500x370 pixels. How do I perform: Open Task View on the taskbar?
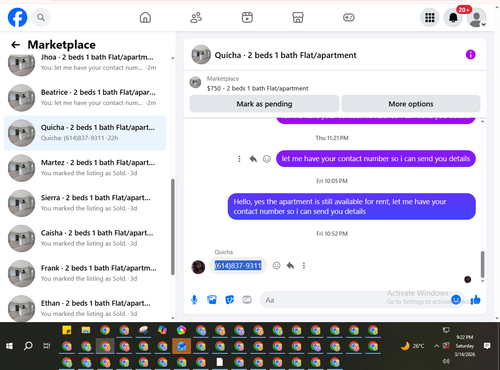click(47, 346)
